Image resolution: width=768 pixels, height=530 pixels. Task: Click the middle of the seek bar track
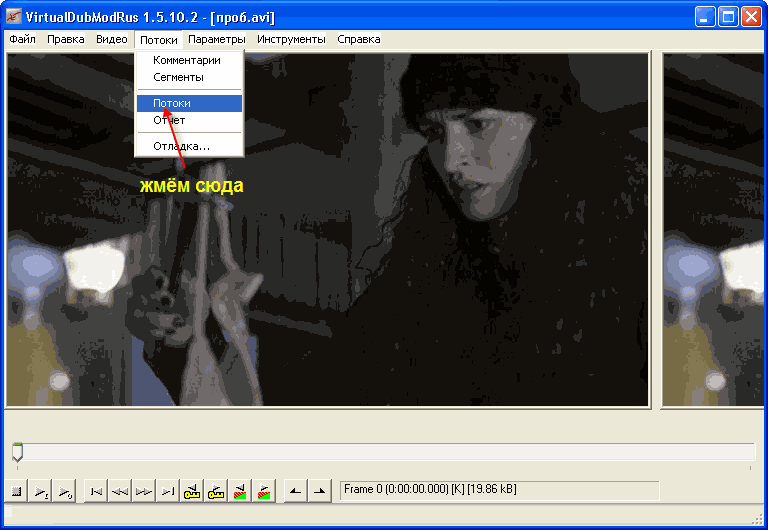point(384,452)
